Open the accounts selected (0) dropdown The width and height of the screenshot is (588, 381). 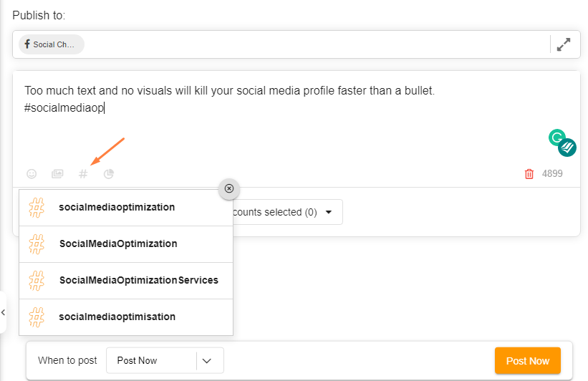[x=287, y=212]
